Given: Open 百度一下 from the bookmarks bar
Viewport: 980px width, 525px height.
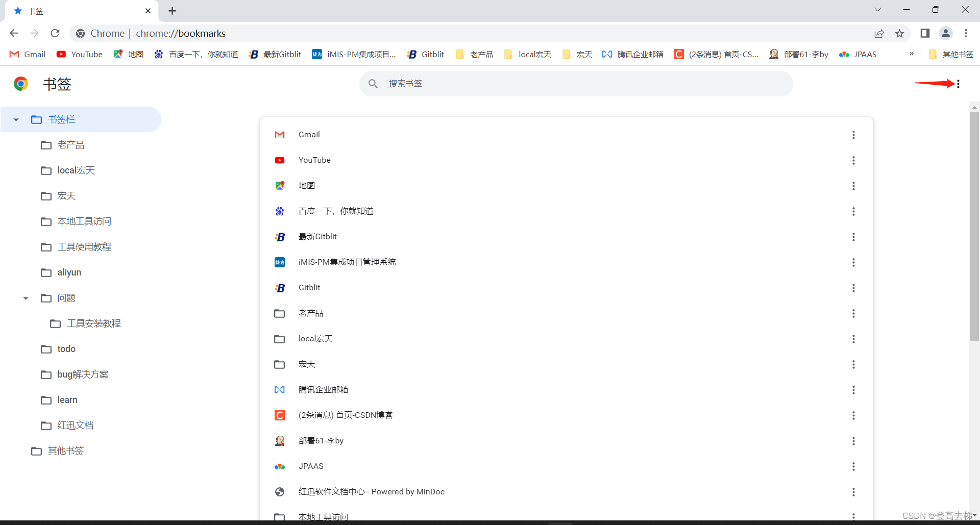Looking at the screenshot, I should [x=196, y=54].
